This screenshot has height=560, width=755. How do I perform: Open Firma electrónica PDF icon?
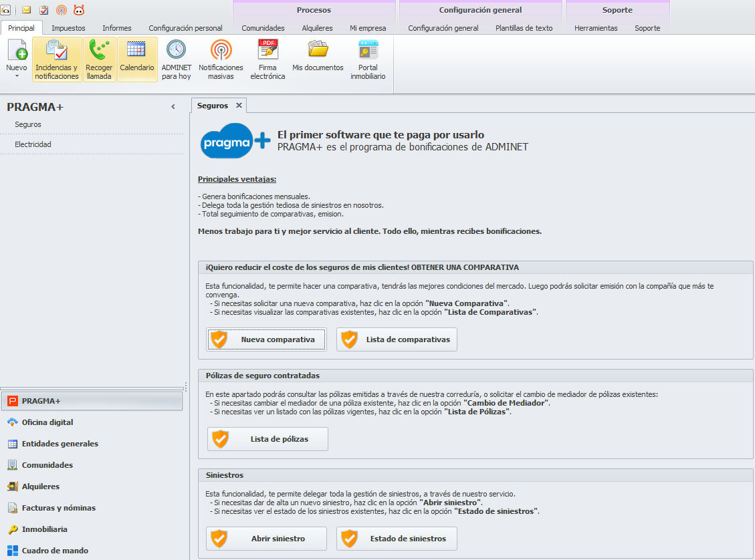pos(267,50)
